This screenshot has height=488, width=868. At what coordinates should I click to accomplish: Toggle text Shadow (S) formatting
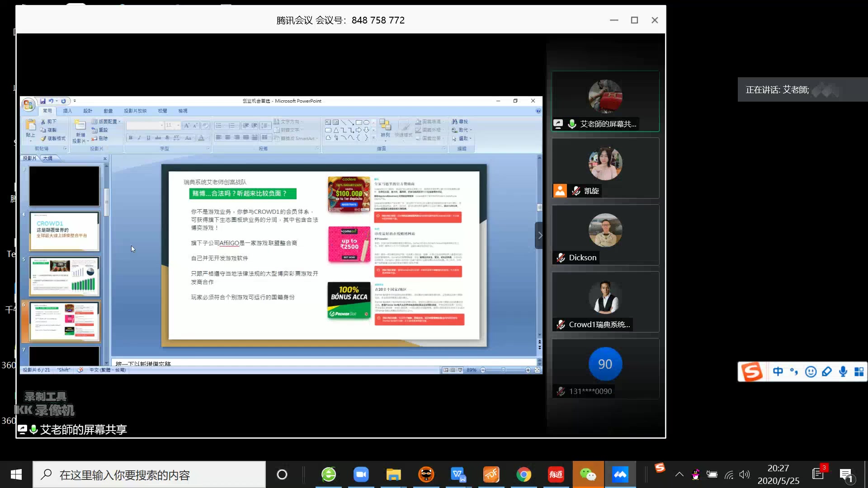[167, 138]
